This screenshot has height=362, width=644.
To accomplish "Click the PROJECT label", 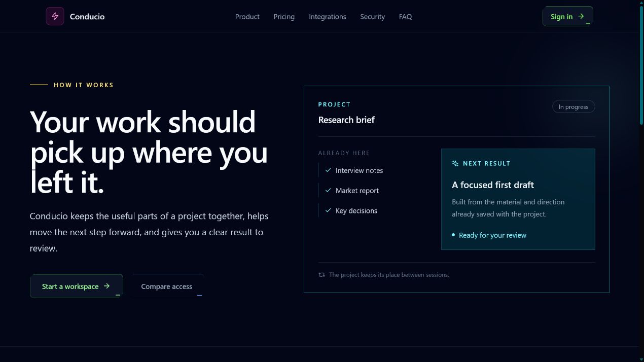I will point(334,104).
